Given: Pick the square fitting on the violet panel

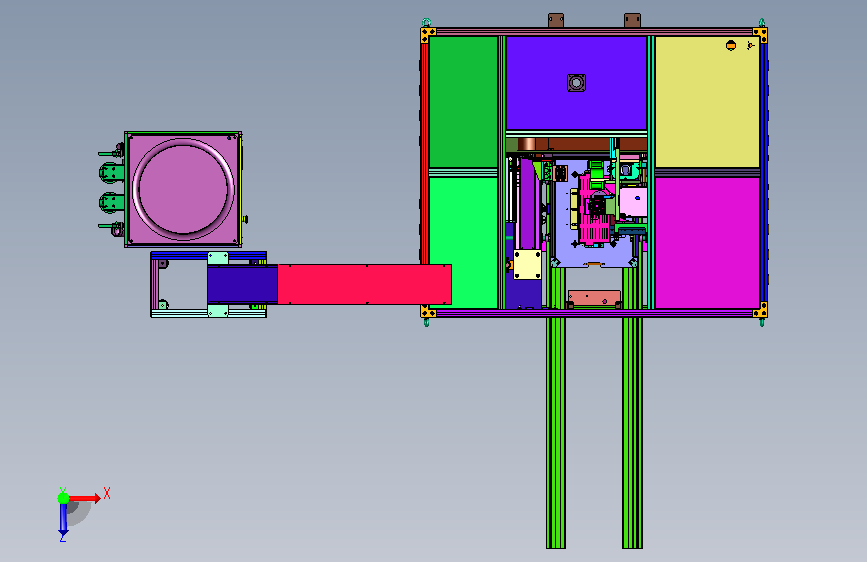Looking at the screenshot, I should click(576, 83).
